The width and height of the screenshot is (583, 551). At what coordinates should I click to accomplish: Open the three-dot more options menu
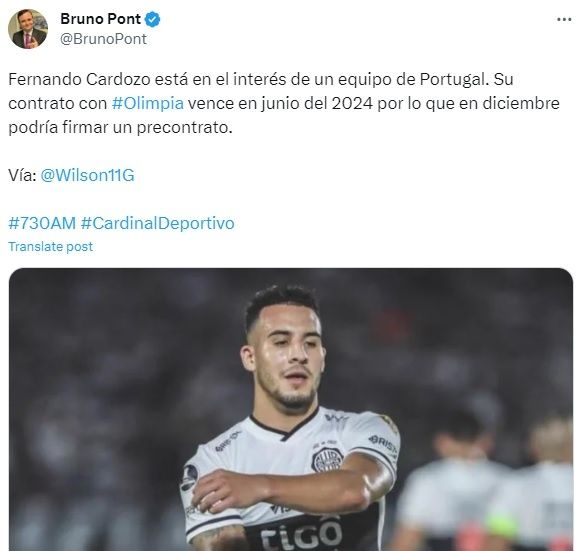(564, 20)
